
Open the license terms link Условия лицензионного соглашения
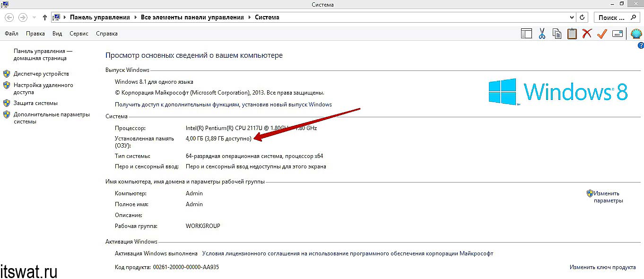click(348, 253)
